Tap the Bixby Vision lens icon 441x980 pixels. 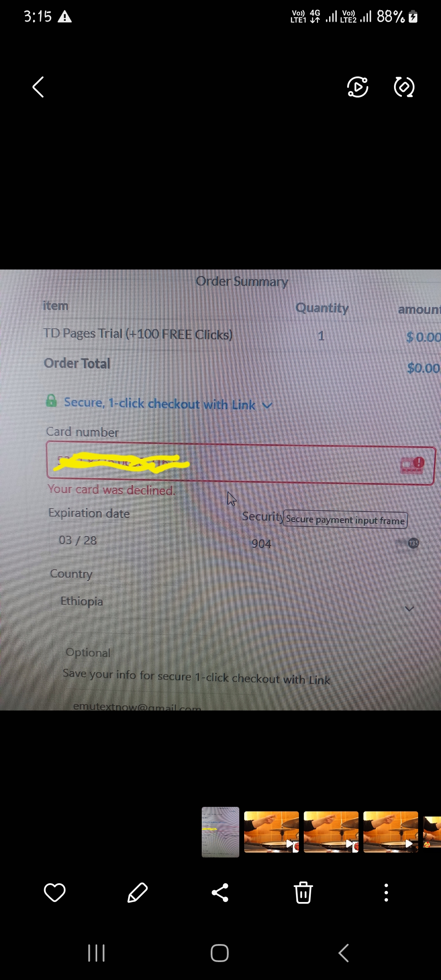(x=404, y=87)
